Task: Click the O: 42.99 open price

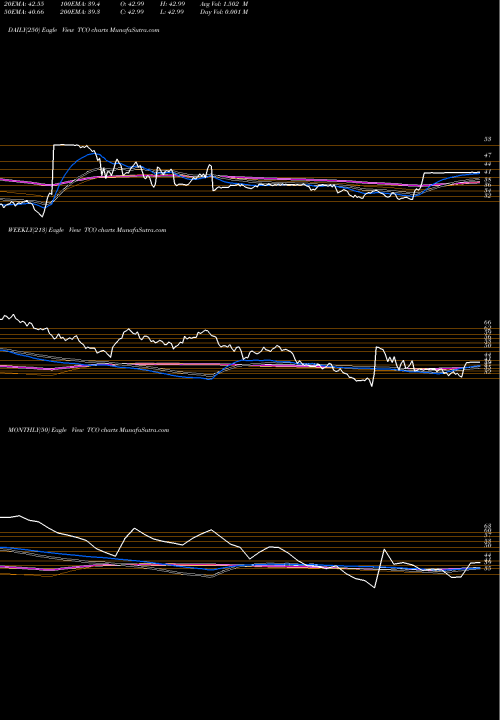Action: [x=133, y=4]
